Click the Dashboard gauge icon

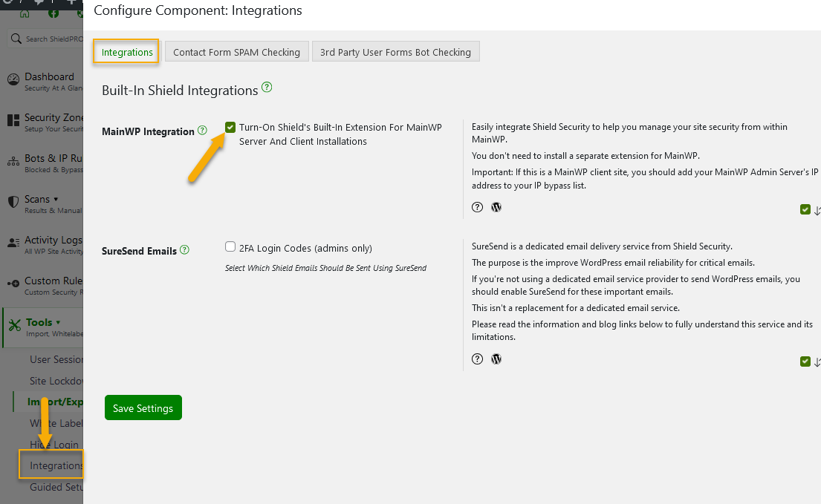13,79
